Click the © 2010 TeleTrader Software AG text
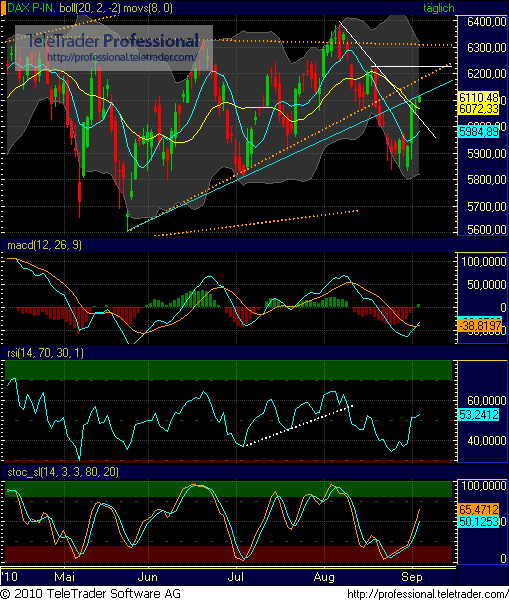Screen dimensions: 509x603 (91, 593)
